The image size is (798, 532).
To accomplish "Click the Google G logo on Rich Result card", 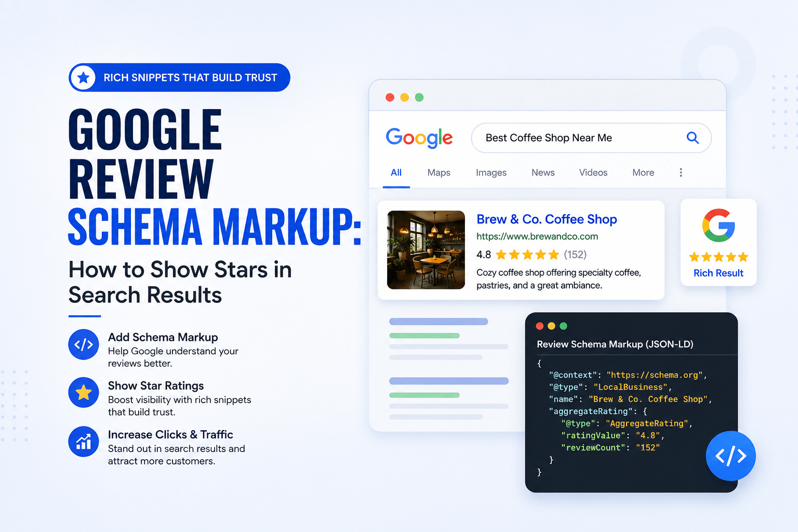I will pos(719,225).
